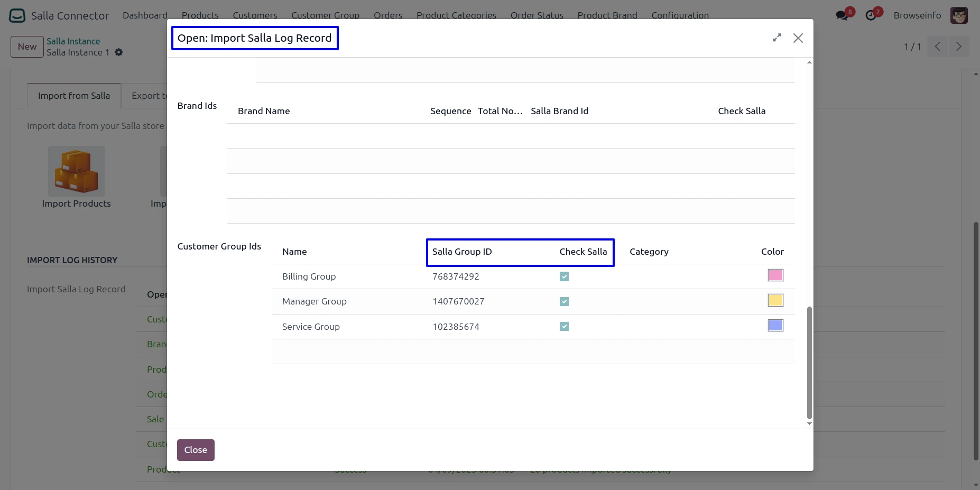Switch to the Import from Salla tab
Screen dimensions: 980x490
coord(74,96)
